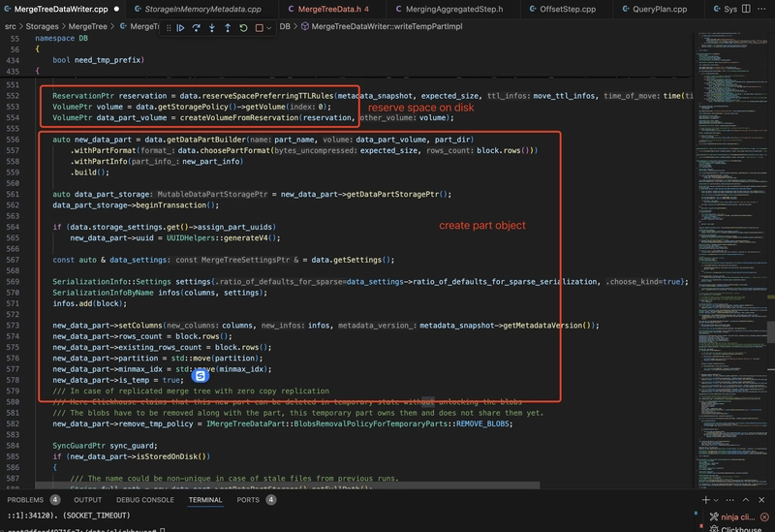This screenshot has width=775, height=532.
Task: Click the debug Step Into icon
Action: point(212,28)
